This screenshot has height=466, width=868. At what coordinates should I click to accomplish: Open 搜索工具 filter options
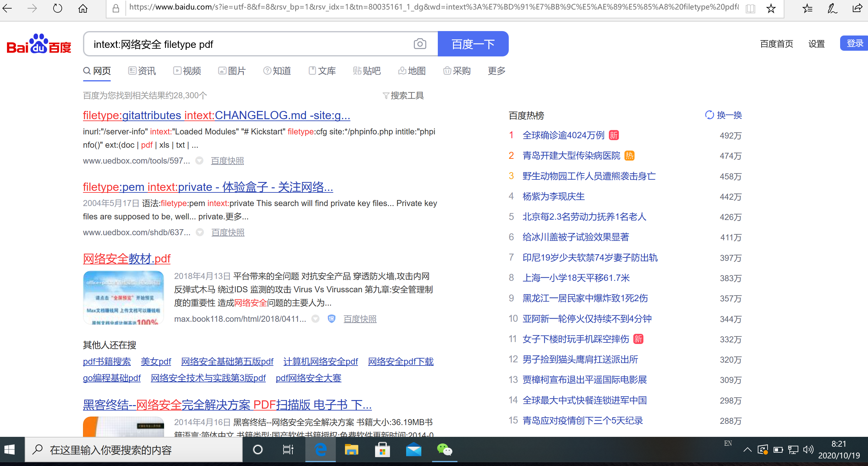click(403, 96)
